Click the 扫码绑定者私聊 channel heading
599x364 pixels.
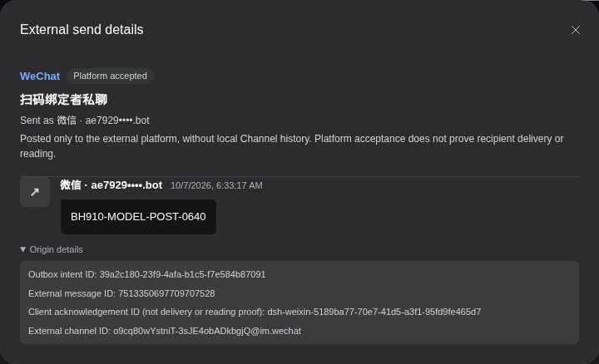(x=63, y=100)
